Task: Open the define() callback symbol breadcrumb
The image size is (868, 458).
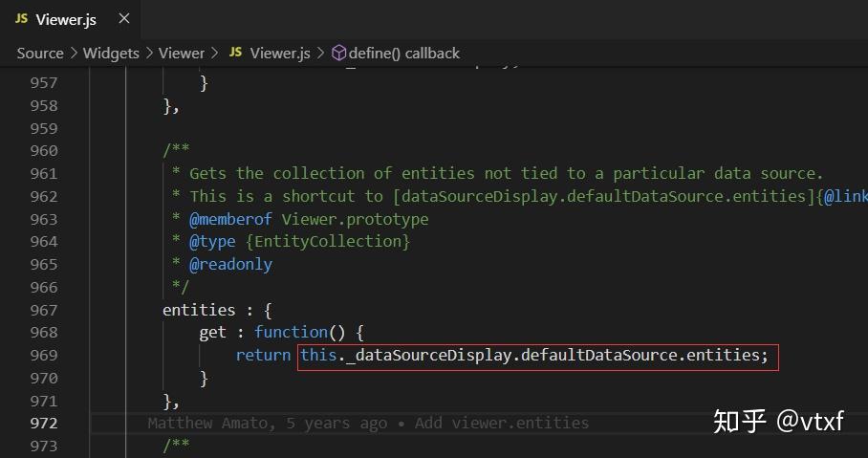Action: [x=403, y=54]
